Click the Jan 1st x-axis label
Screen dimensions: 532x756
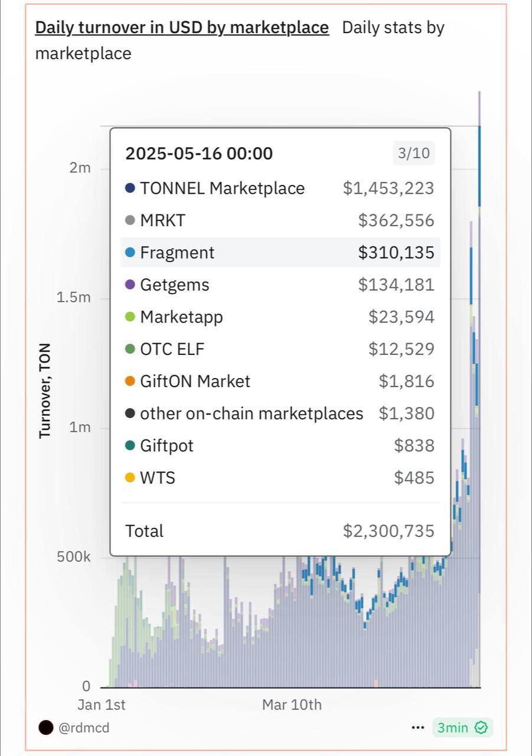[x=102, y=705]
